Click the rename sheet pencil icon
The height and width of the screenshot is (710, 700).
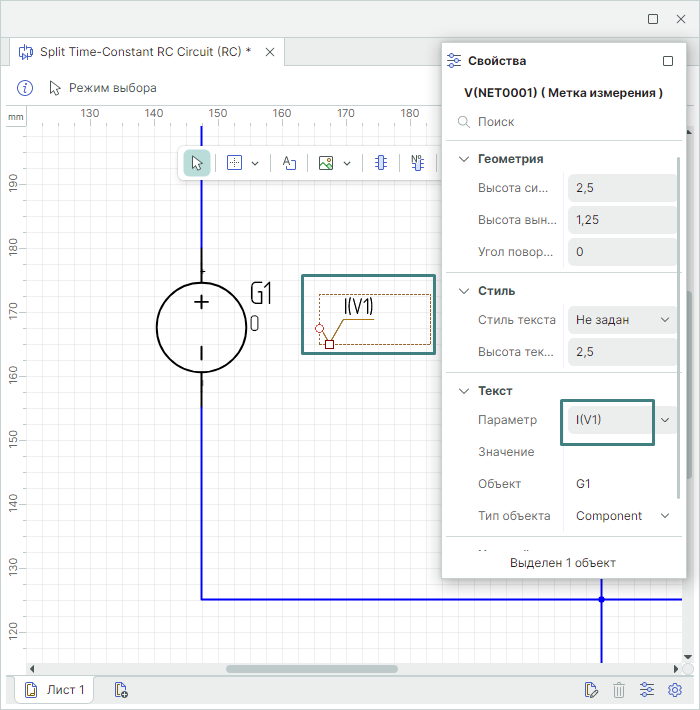click(x=591, y=690)
